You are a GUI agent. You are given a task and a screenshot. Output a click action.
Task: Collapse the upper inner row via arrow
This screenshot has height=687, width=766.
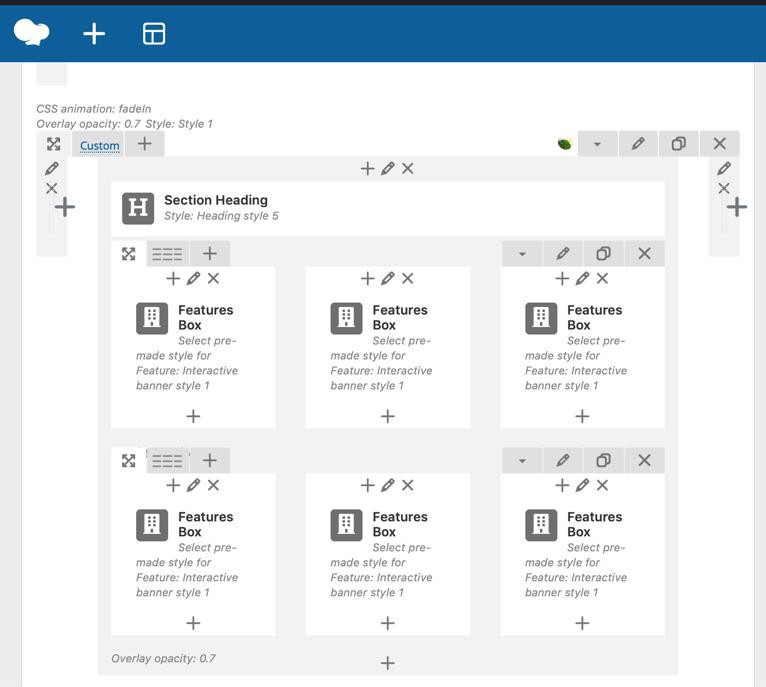522,254
